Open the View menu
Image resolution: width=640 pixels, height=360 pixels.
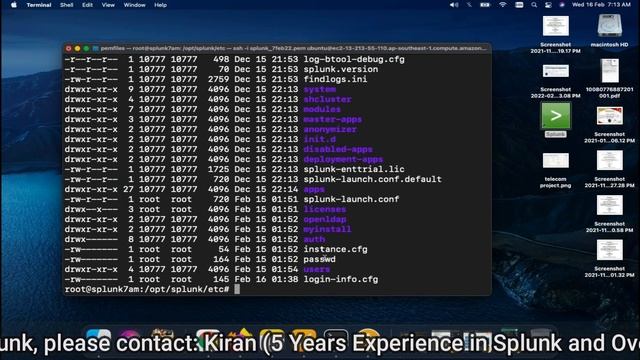click(x=108, y=5)
